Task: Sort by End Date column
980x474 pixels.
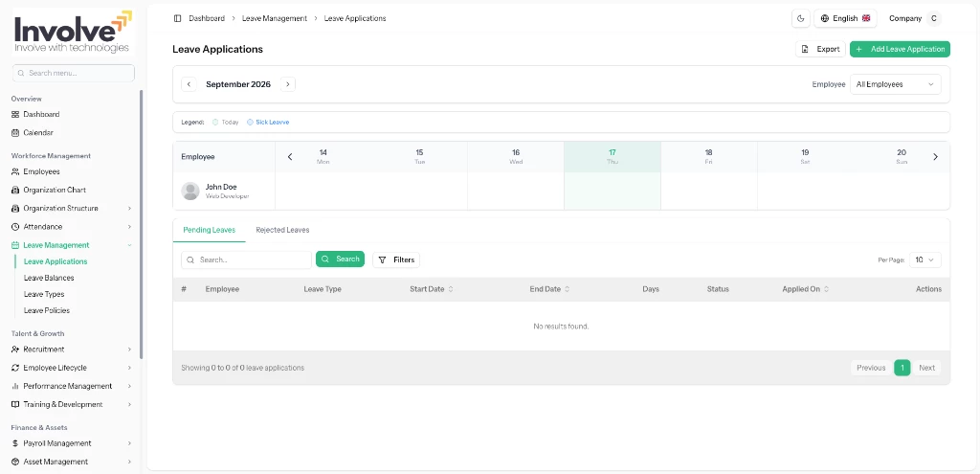Action: (549, 289)
